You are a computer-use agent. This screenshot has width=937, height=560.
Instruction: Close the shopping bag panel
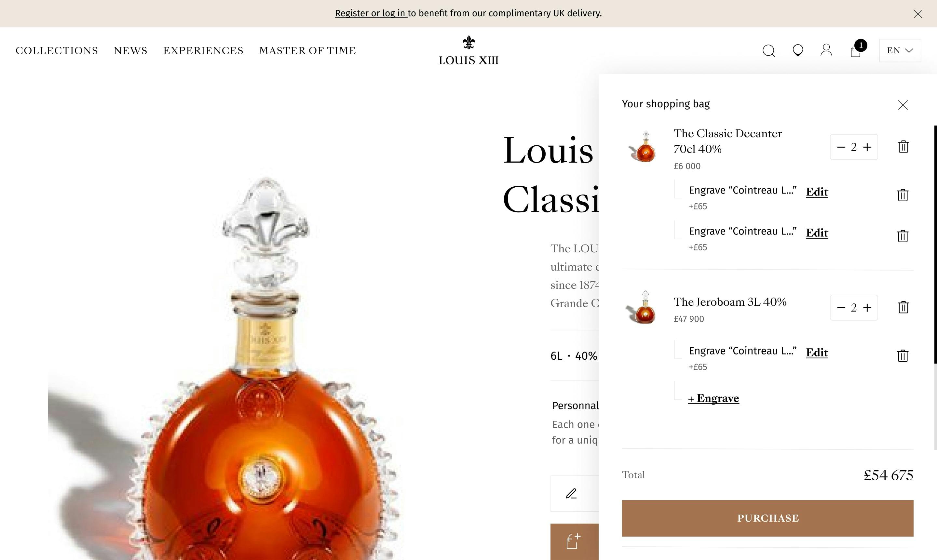pos(903,105)
